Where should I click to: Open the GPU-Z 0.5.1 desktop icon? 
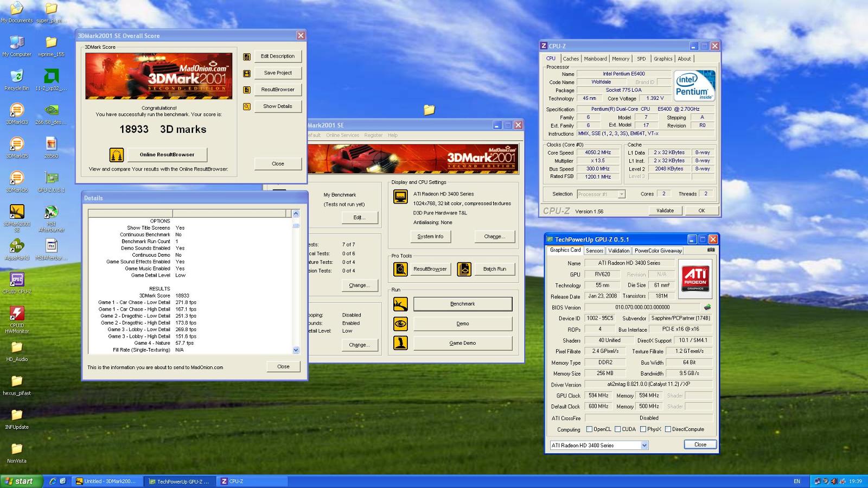pyautogui.click(x=52, y=180)
